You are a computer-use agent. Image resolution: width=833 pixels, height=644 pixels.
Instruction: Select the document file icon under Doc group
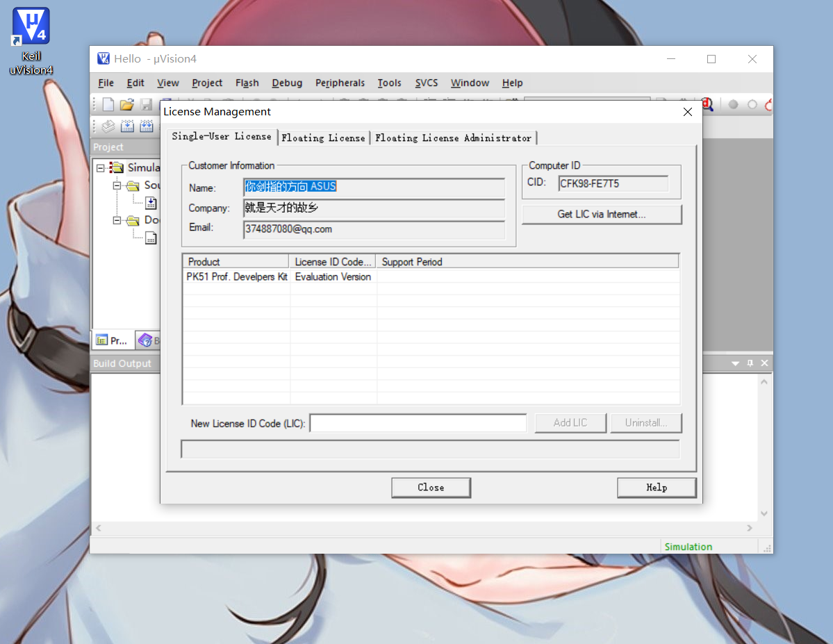pyautogui.click(x=151, y=238)
